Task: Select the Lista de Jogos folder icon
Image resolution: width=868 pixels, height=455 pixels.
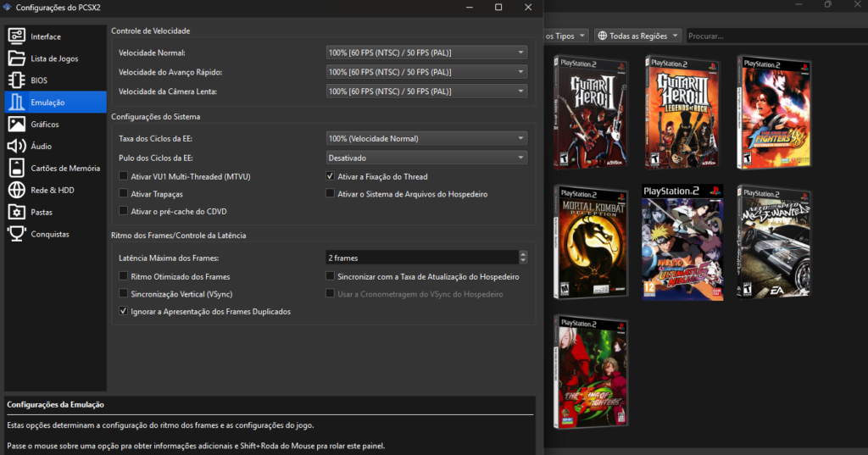Action: [17, 58]
